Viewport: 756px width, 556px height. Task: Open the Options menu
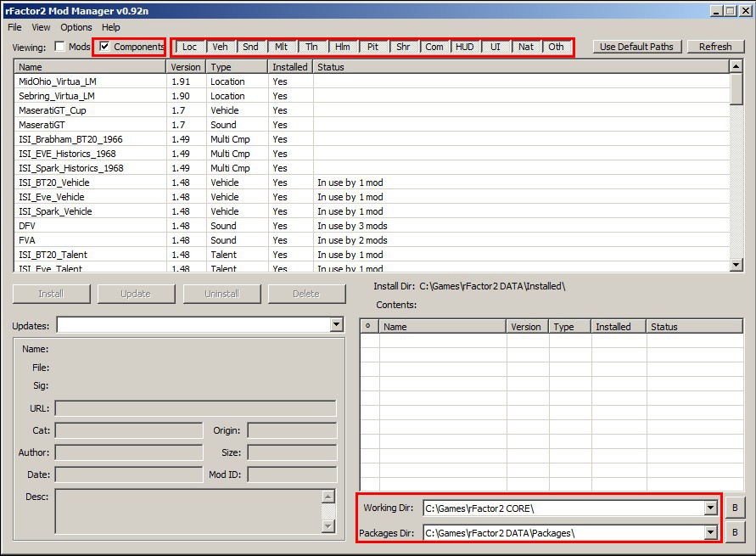[x=76, y=27]
